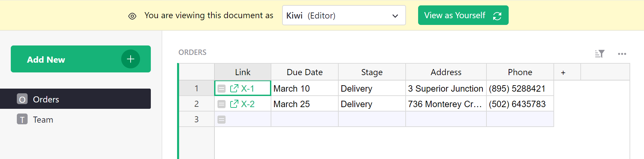The image size is (644, 159).
Task: Click the external link icon for X-2
Action: (x=234, y=104)
